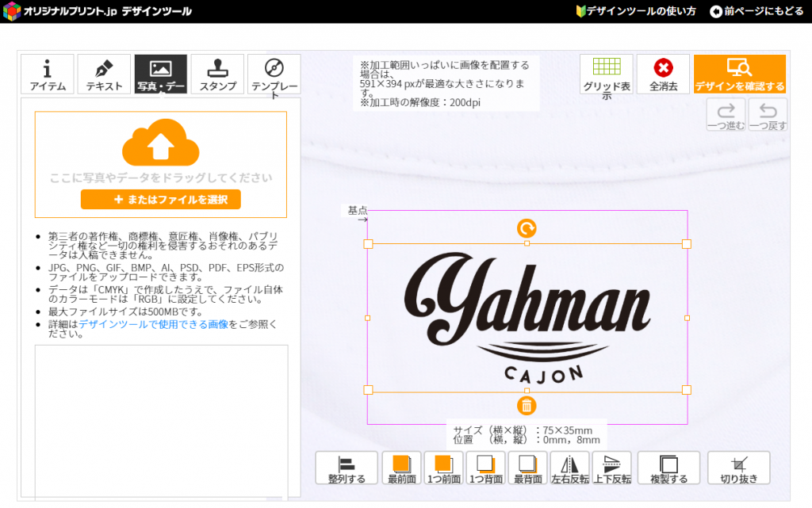Click the bottom-left resize handle
The width and height of the screenshot is (812, 508).
point(368,390)
